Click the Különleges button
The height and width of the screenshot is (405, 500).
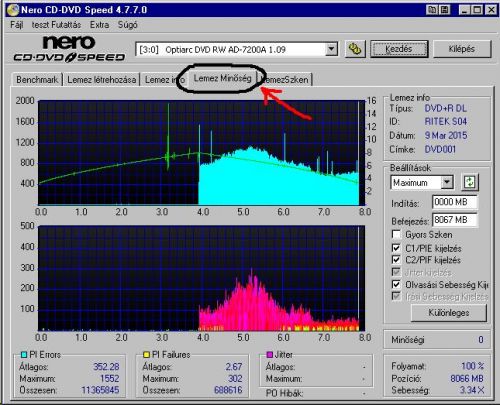click(449, 313)
